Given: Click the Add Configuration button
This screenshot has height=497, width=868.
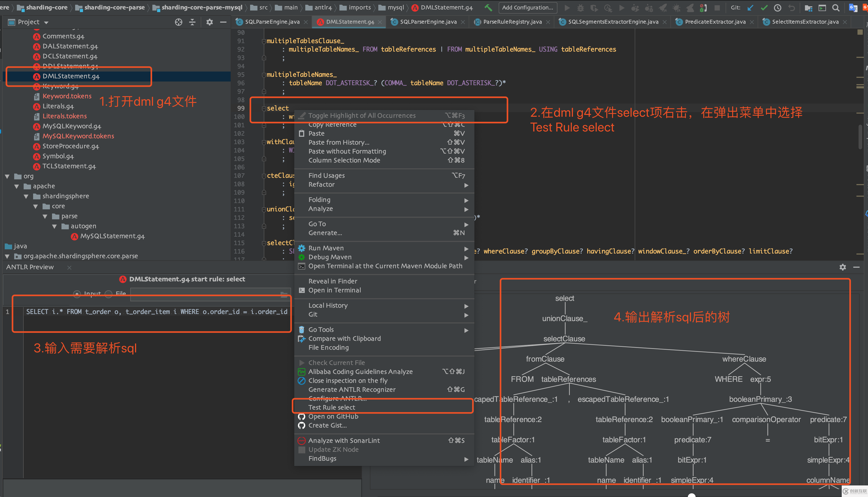Looking at the screenshot, I should pyautogui.click(x=528, y=8).
